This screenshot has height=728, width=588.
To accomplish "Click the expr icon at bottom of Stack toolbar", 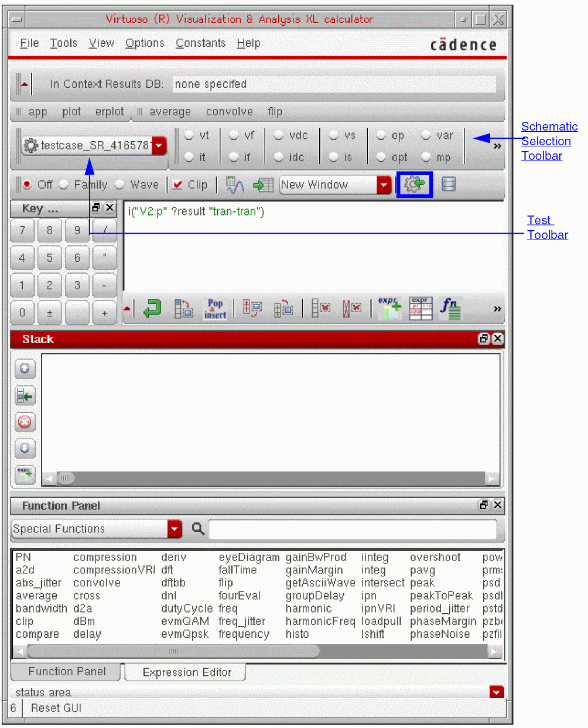I will (x=25, y=474).
